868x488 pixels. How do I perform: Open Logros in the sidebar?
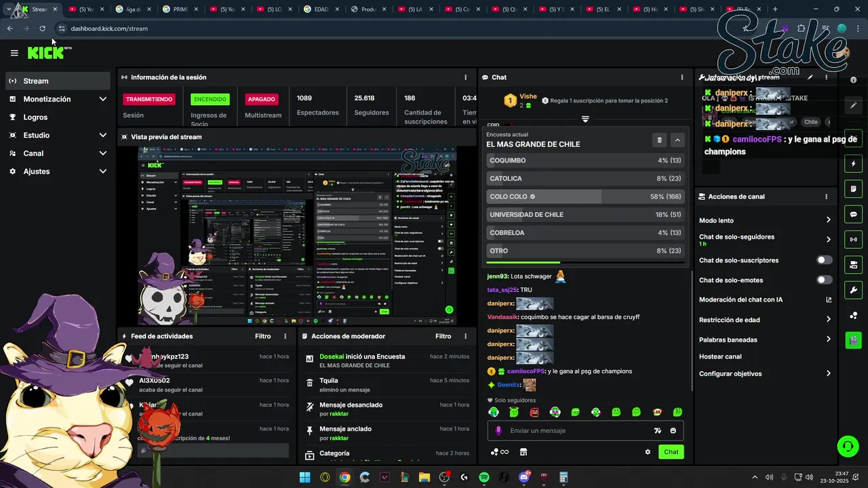click(58, 117)
